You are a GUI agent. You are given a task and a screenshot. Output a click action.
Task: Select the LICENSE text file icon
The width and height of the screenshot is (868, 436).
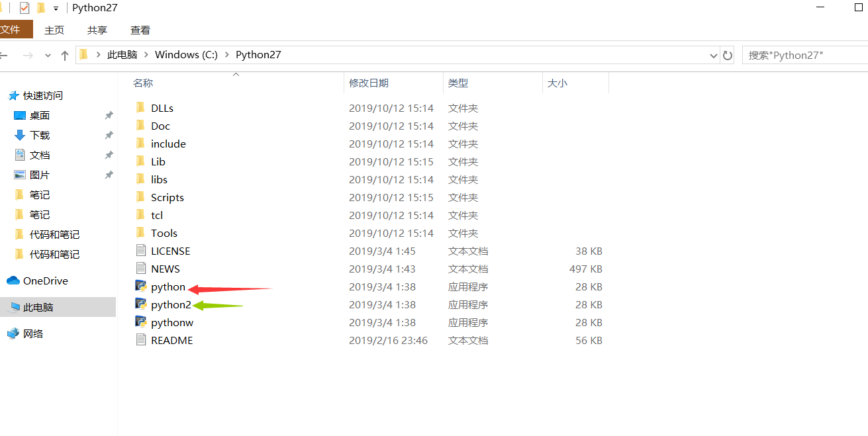click(x=140, y=250)
